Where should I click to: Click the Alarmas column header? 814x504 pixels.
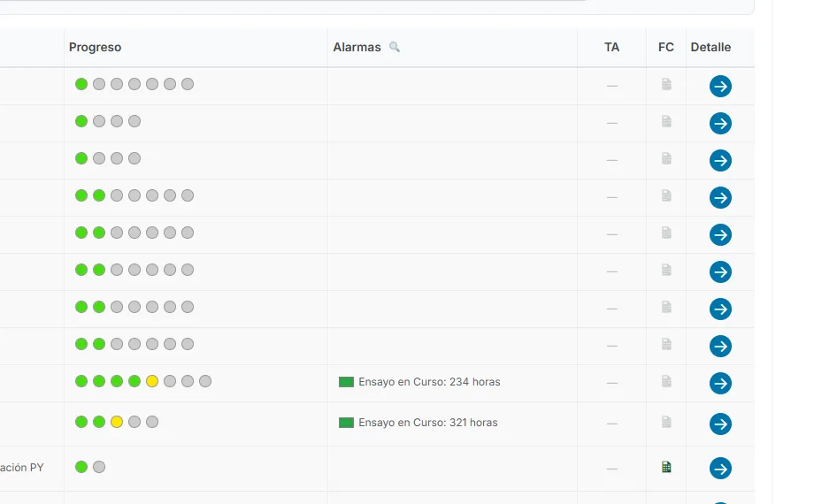point(357,47)
